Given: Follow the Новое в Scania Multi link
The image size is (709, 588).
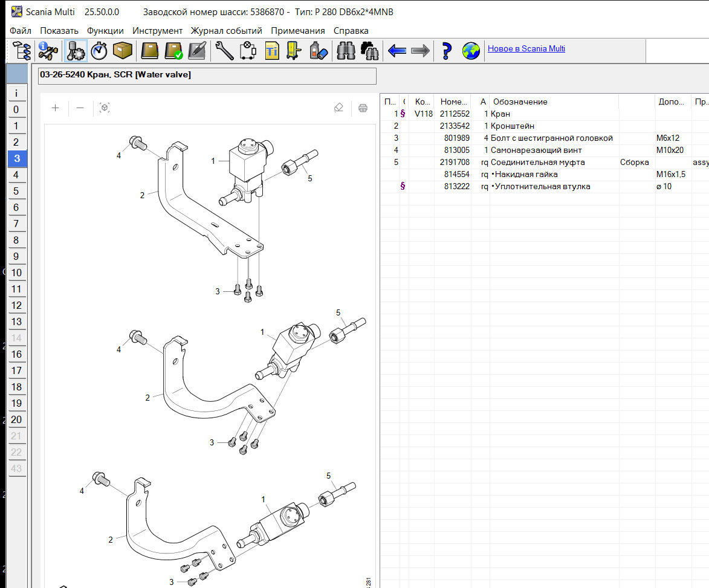Looking at the screenshot, I should pyautogui.click(x=526, y=48).
